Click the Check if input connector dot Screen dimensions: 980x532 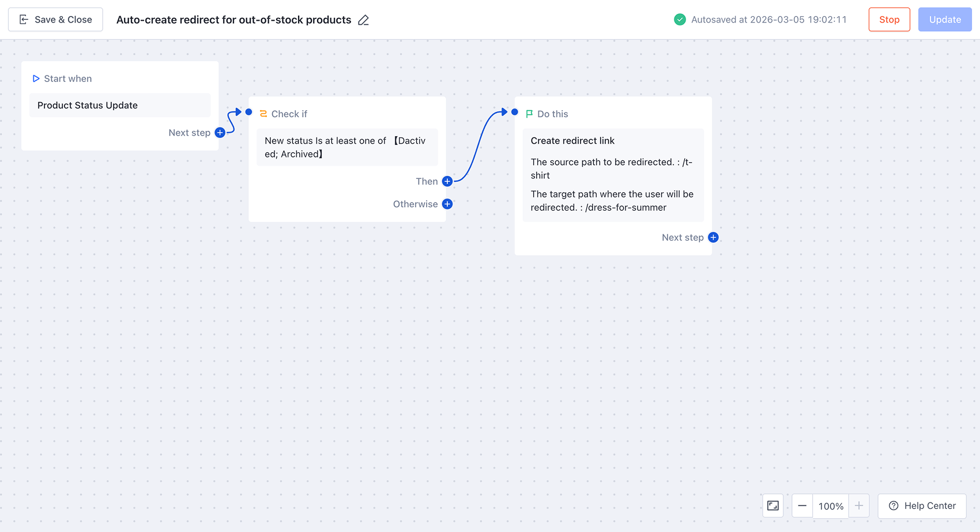click(x=249, y=112)
